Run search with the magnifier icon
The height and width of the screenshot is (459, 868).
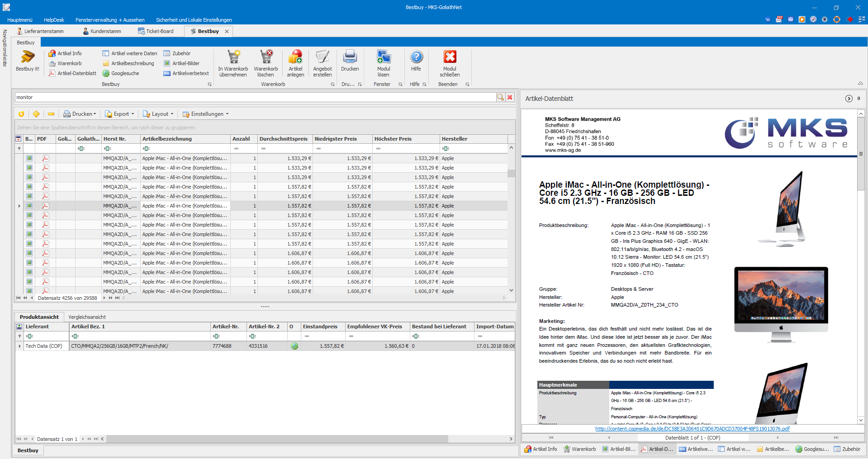pos(500,97)
